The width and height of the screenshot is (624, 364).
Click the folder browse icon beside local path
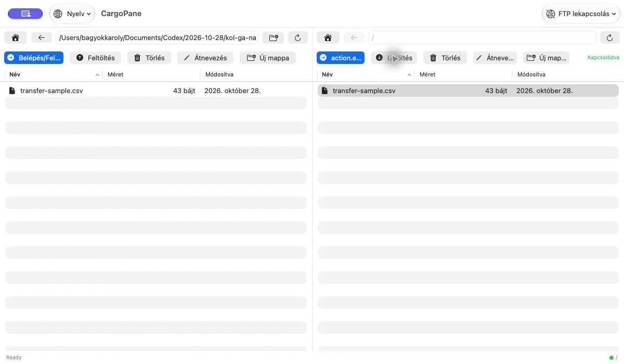pyautogui.click(x=273, y=37)
